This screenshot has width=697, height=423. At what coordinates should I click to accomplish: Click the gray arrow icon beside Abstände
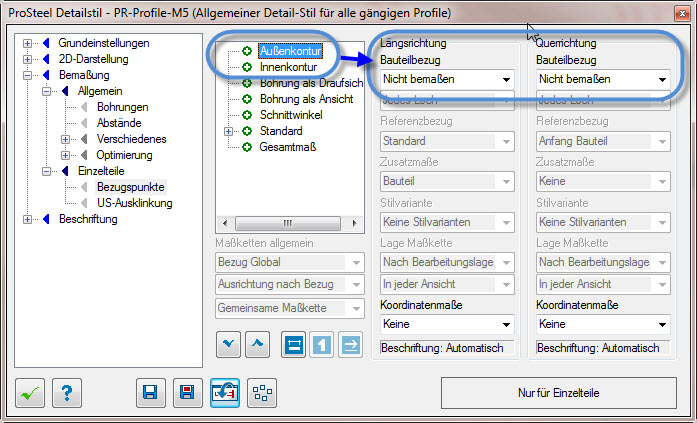(84, 123)
